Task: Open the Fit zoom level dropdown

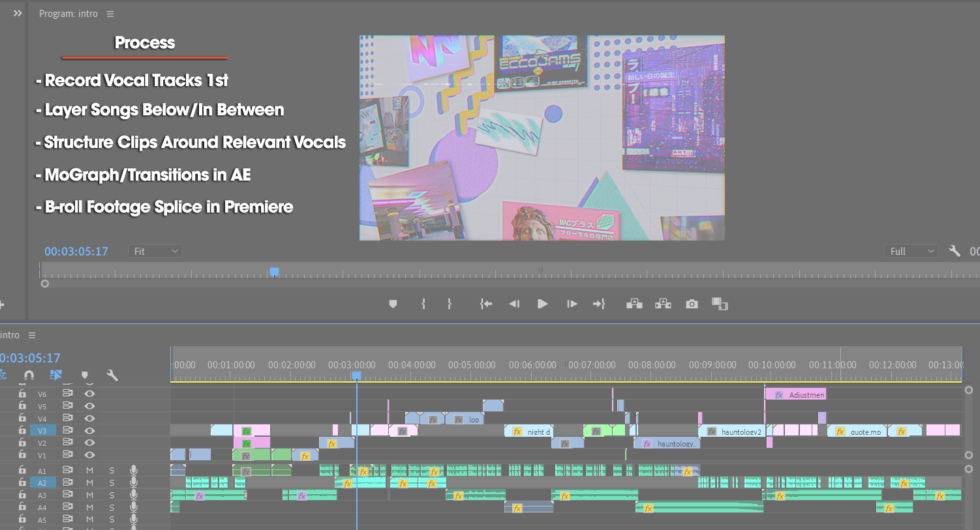Action: click(155, 251)
